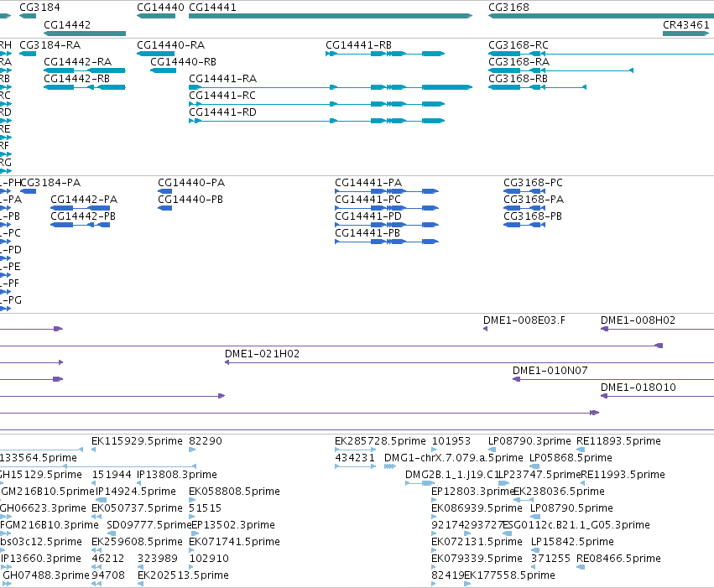Select the CG3168-PB protein label
Viewport: 714px width, 588px height.
[x=533, y=216]
